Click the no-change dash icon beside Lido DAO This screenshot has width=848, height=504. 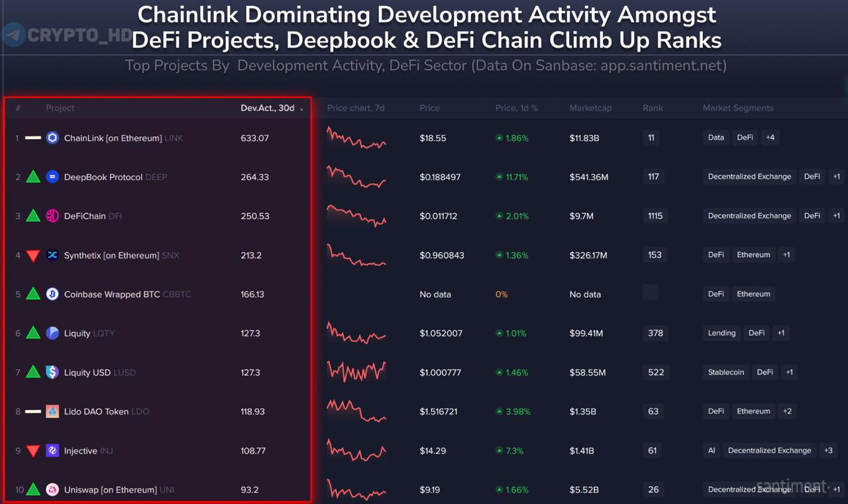click(x=33, y=411)
